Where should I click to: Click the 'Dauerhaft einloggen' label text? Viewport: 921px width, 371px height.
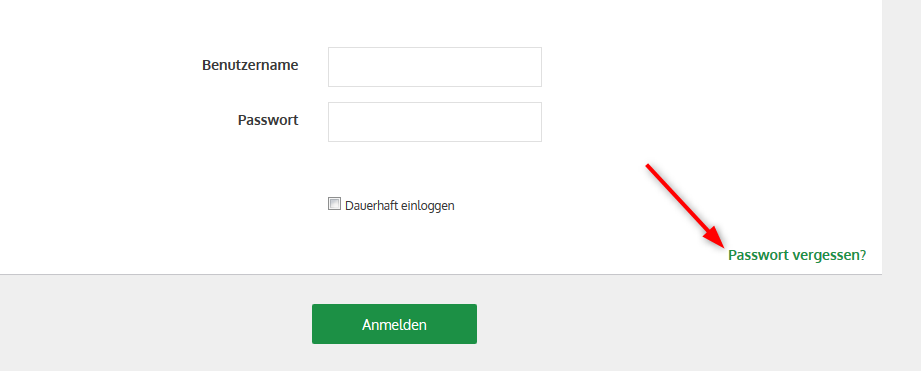[x=400, y=205]
